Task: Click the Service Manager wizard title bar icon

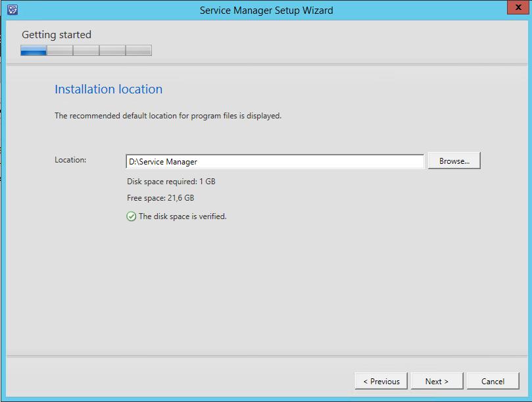Action: point(12,10)
